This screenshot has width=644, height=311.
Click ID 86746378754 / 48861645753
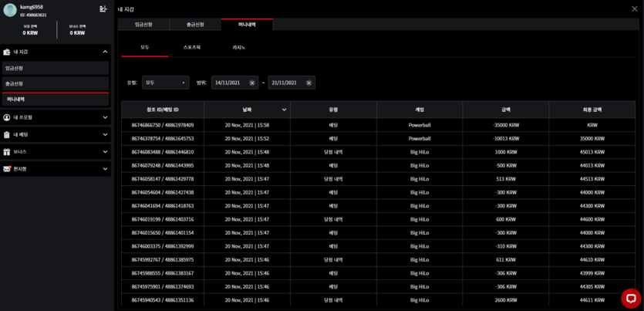(163, 138)
